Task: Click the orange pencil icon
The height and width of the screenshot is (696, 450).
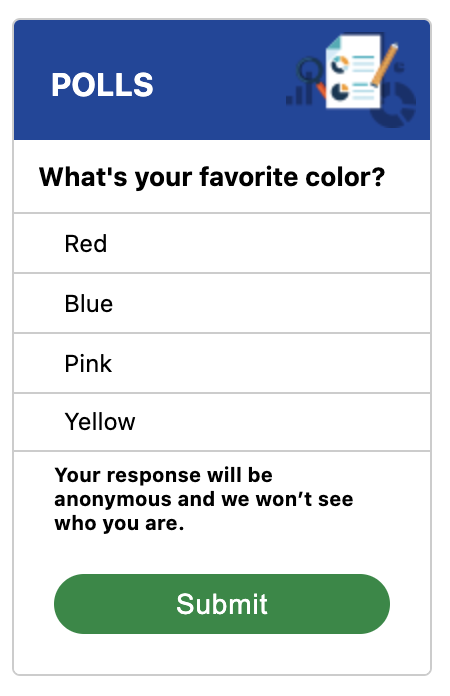Action: pyautogui.click(x=384, y=64)
